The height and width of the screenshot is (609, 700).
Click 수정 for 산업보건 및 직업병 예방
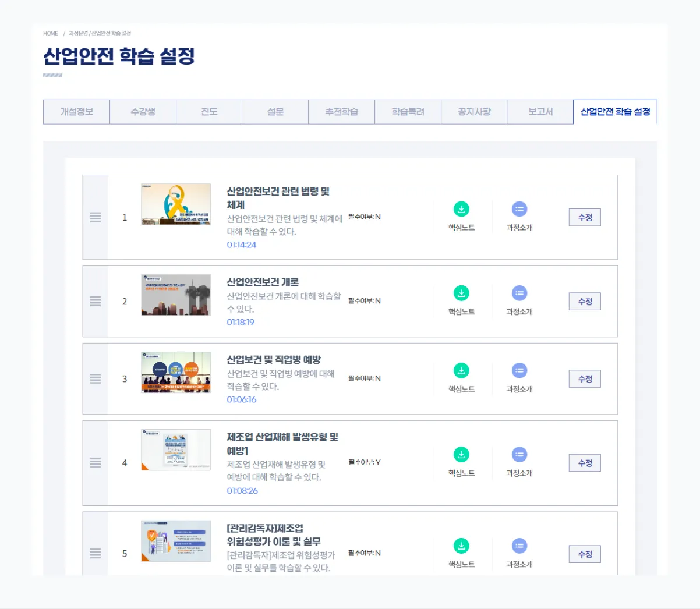click(x=584, y=378)
